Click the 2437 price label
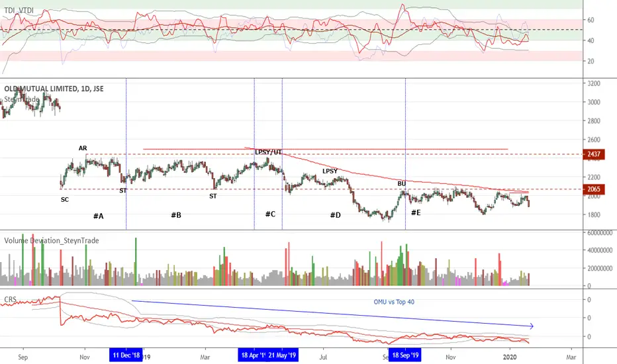 [x=594, y=154]
